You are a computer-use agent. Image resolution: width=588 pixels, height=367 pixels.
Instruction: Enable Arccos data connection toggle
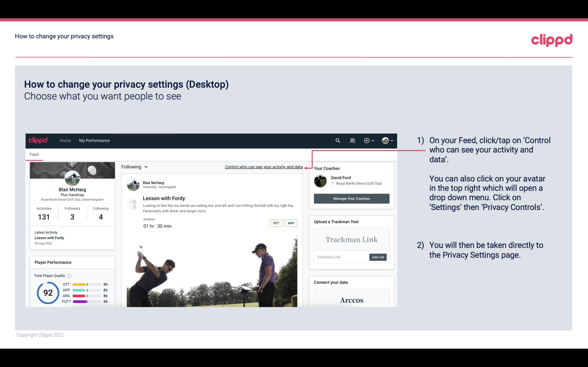click(x=351, y=300)
